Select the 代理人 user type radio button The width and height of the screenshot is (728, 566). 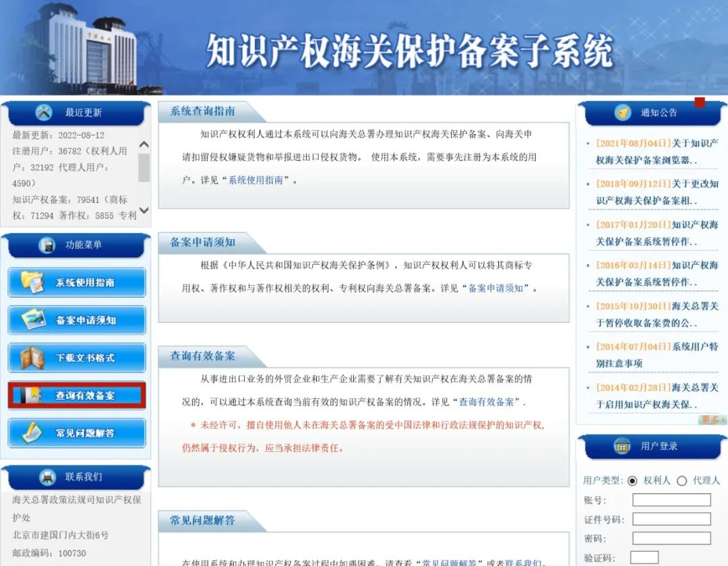(681, 481)
